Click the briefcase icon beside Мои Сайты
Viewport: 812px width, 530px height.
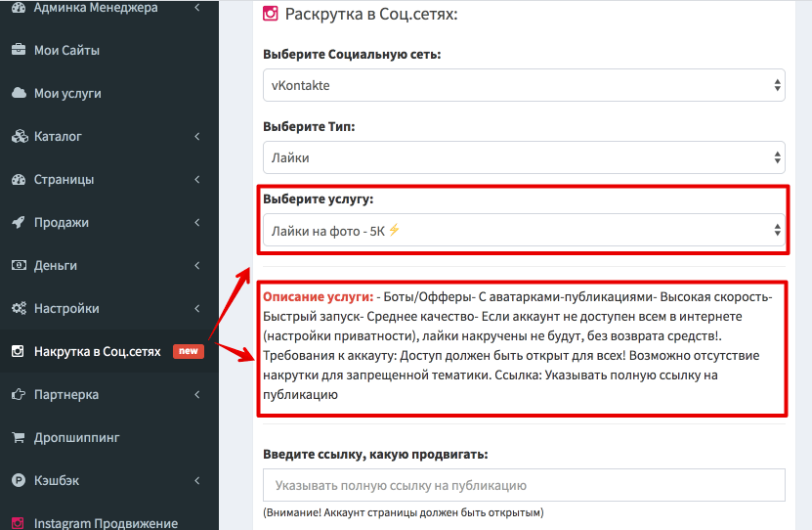point(18,50)
